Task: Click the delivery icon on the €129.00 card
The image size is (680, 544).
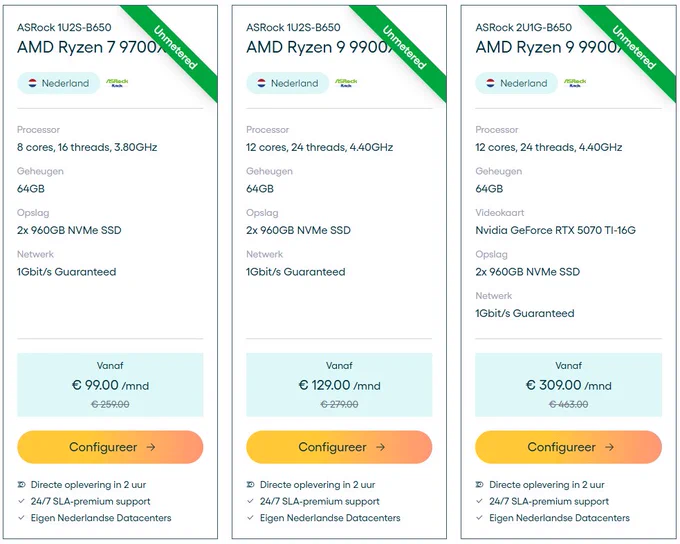Action: coord(250,485)
